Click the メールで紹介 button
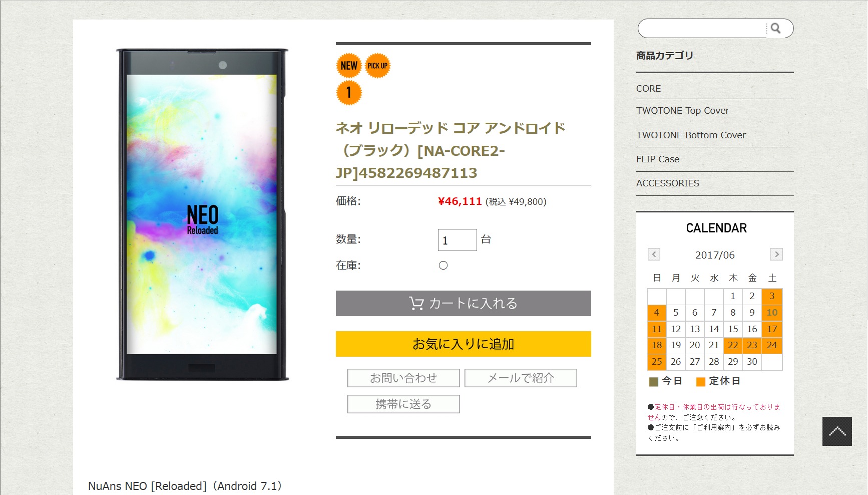Image resolution: width=868 pixels, height=495 pixels. [521, 378]
